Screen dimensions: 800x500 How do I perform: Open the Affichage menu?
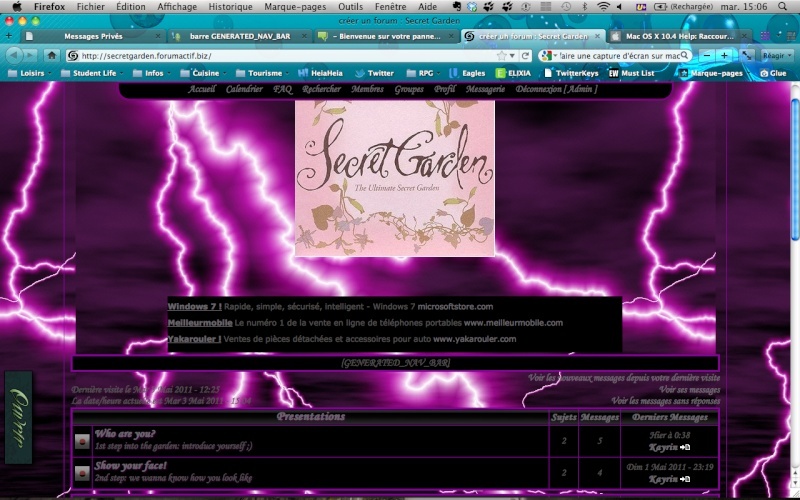click(177, 7)
